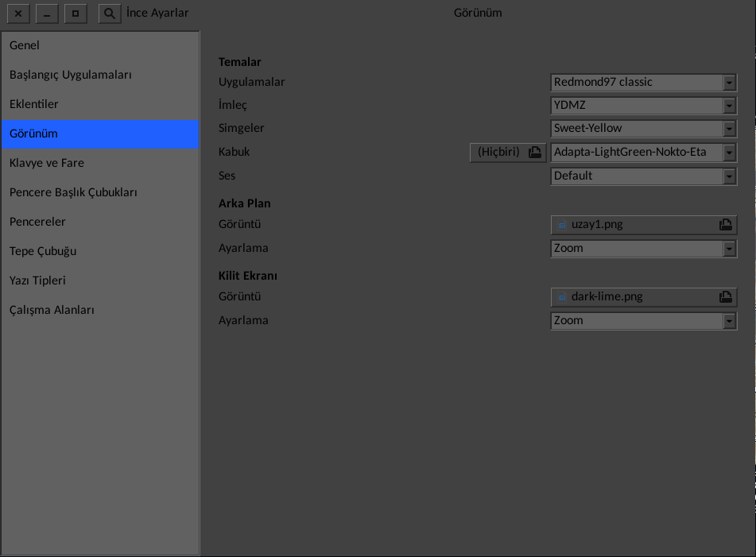Screen dimensions: 756x557
Task: Select Klavye ve Fare in the sidebar
Action: 100,163
